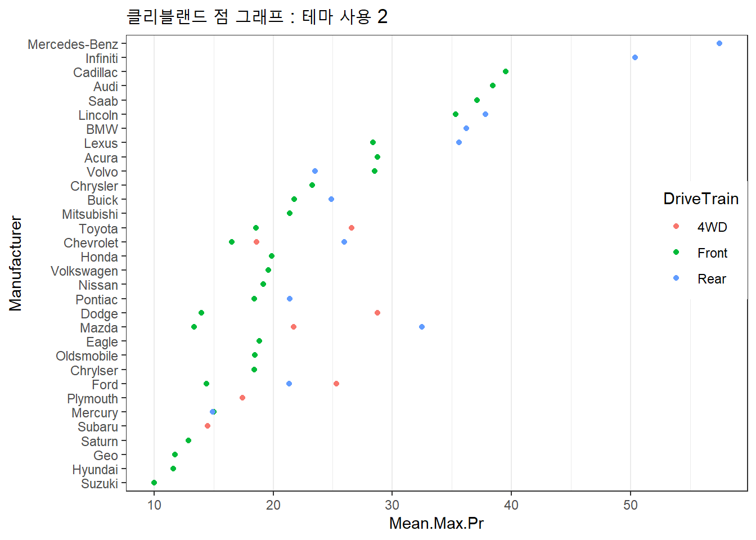Click the green Cadillac data point
The height and width of the screenshot is (540, 756).
pyautogui.click(x=506, y=71)
